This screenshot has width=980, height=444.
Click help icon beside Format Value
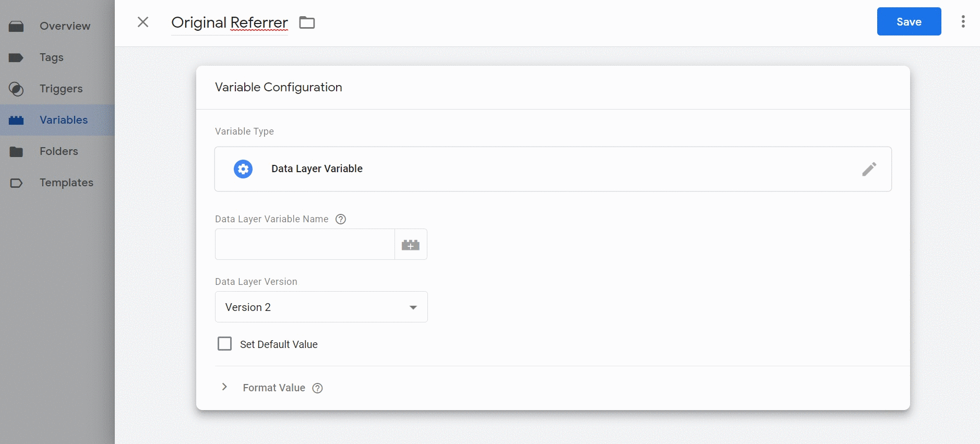317,388
